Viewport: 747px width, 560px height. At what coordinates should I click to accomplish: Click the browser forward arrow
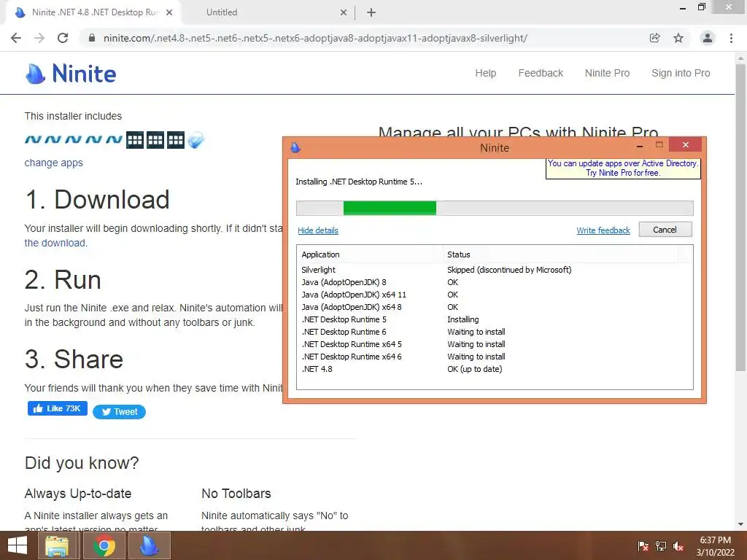[39, 38]
